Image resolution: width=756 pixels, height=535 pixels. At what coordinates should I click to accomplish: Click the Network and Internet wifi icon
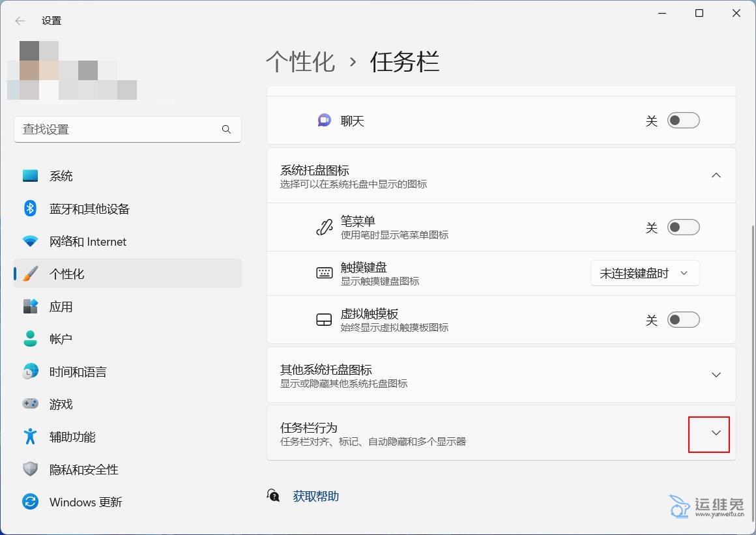point(30,241)
